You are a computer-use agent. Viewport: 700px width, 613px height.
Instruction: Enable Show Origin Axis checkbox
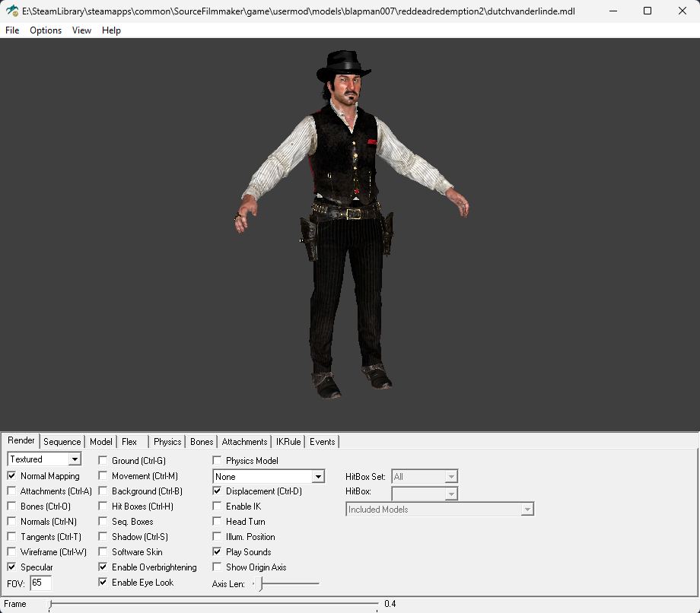217,567
